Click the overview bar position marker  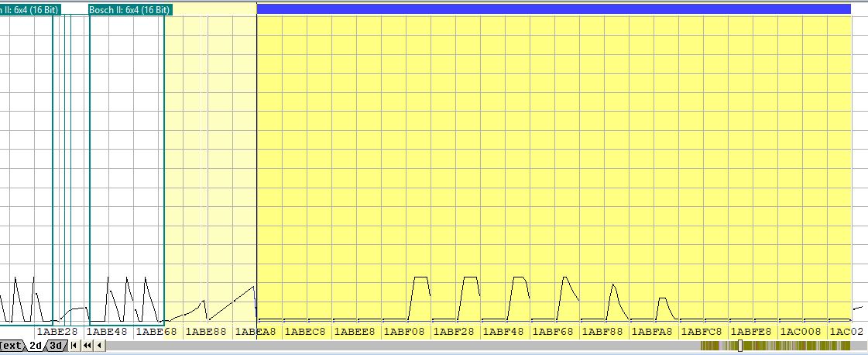point(740,346)
